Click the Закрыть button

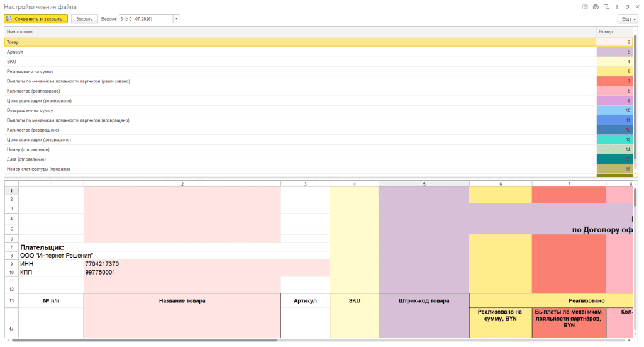(84, 19)
